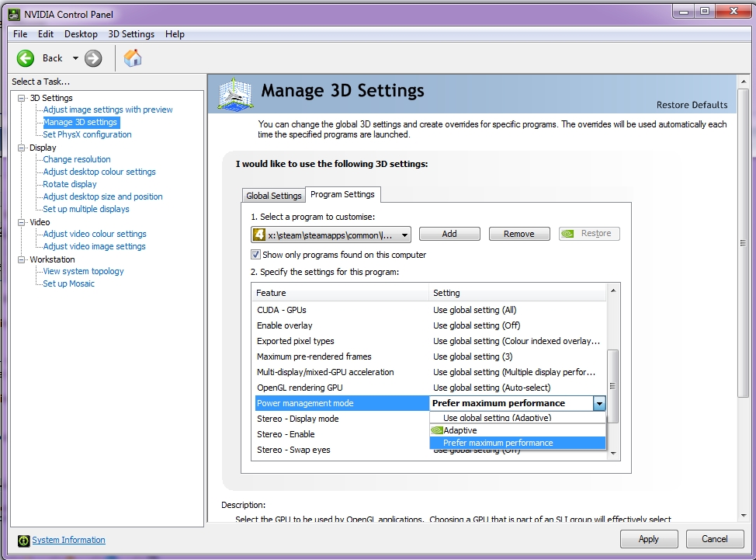Viewport: 756px width, 560px height.
Task: Switch to Program Settings tab
Action: tap(342, 194)
